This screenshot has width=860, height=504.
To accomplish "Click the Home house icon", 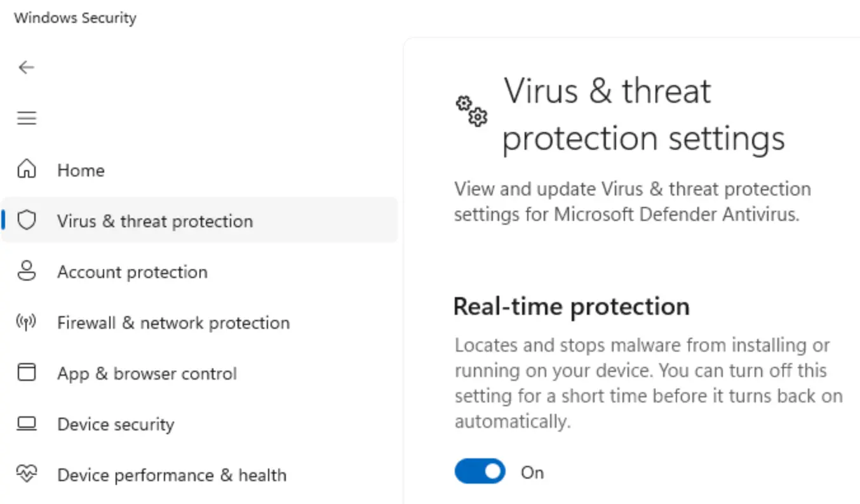I will 27,169.
